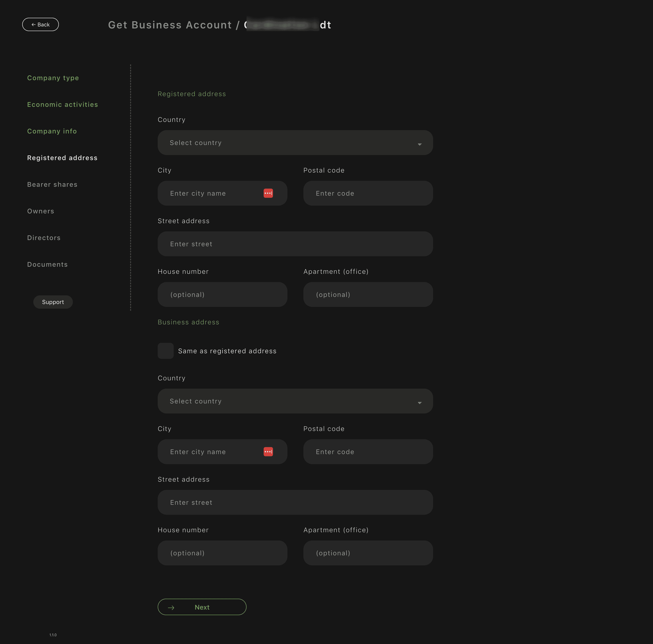Open the Owners section

coord(41,211)
